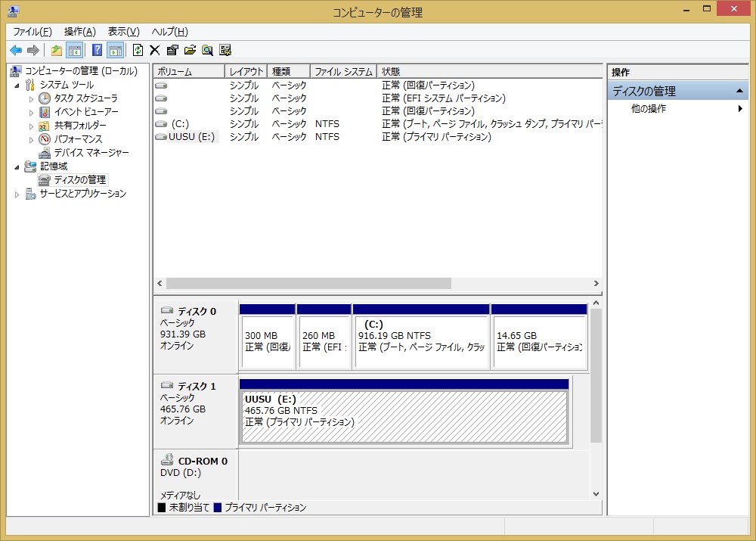This screenshot has width=756, height=541.
Task: Expand the イベント ビューアー node
Action: tap(31, 113)
